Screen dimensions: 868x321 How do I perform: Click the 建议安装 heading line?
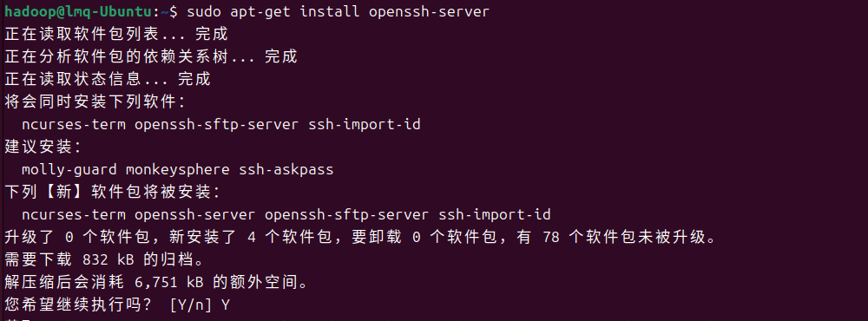coord(42,147)
